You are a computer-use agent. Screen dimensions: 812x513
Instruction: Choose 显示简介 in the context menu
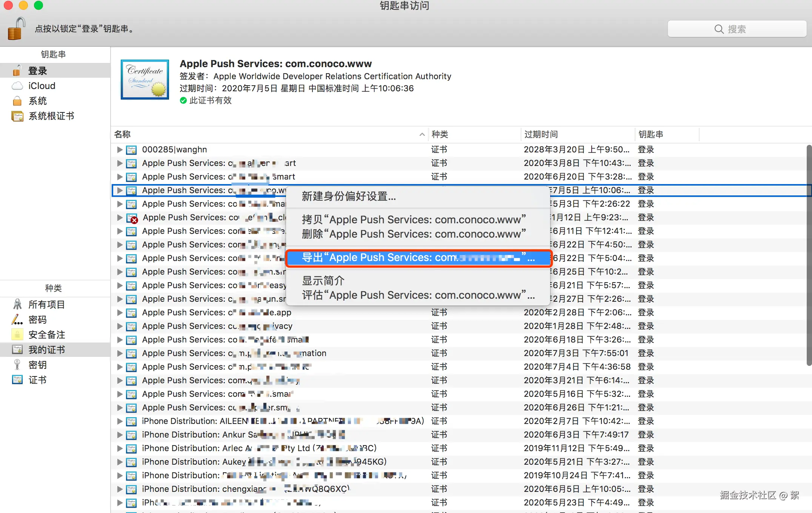(x=323, y=281)
